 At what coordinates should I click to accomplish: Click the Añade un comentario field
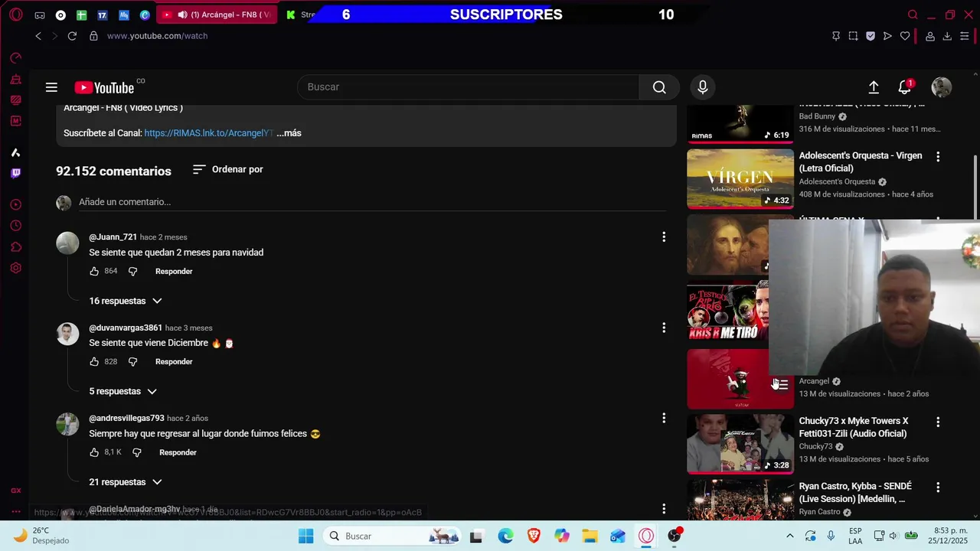coord(372,202)
